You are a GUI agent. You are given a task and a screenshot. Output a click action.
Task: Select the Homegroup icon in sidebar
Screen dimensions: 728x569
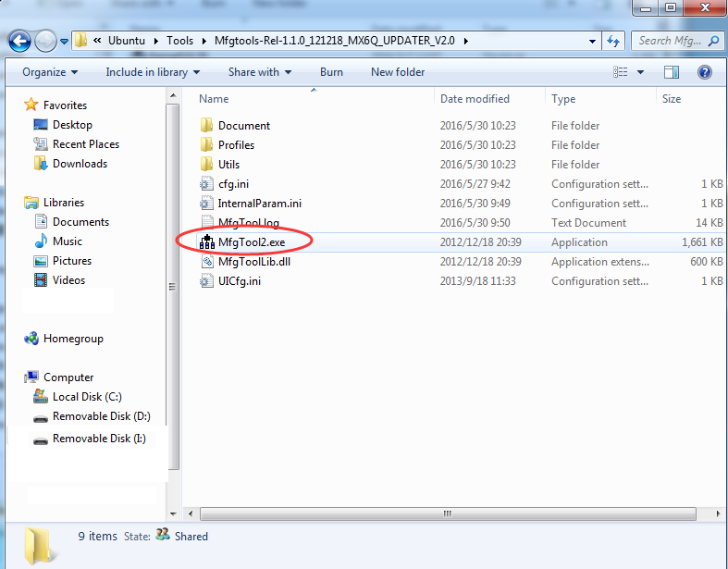[x=31, y=339]
